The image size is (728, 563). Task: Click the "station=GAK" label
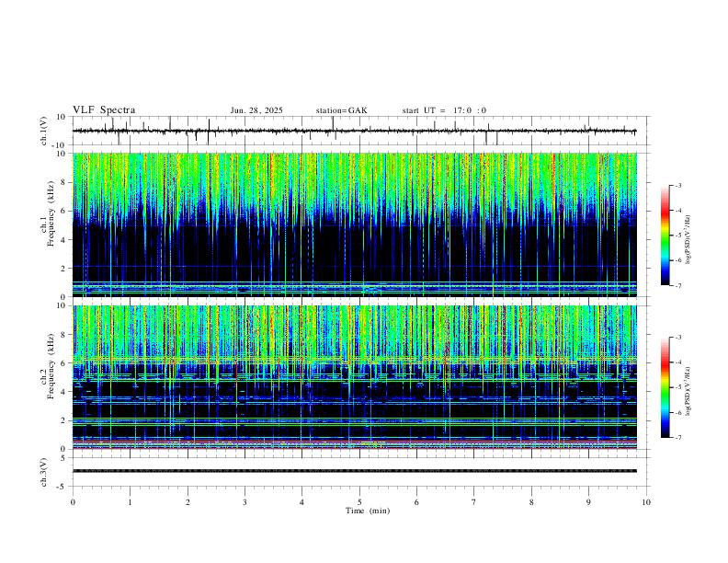coord(341,110)
